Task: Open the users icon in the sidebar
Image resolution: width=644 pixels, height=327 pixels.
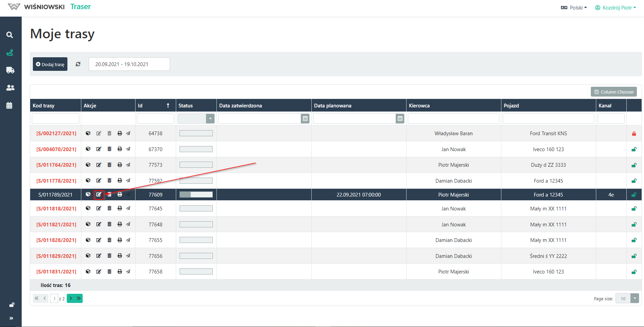Action: pos(10,88)
